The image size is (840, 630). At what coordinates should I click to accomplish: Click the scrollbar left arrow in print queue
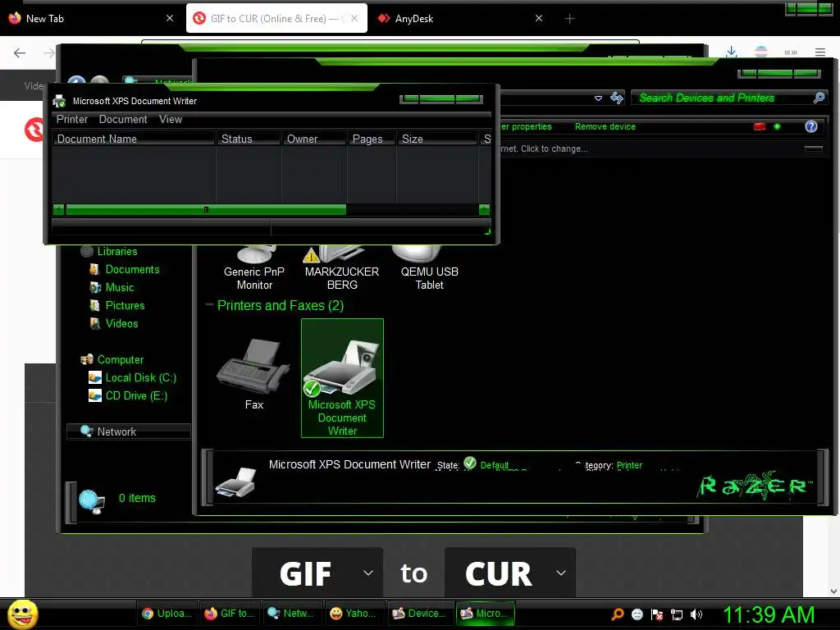click(58, 209)
